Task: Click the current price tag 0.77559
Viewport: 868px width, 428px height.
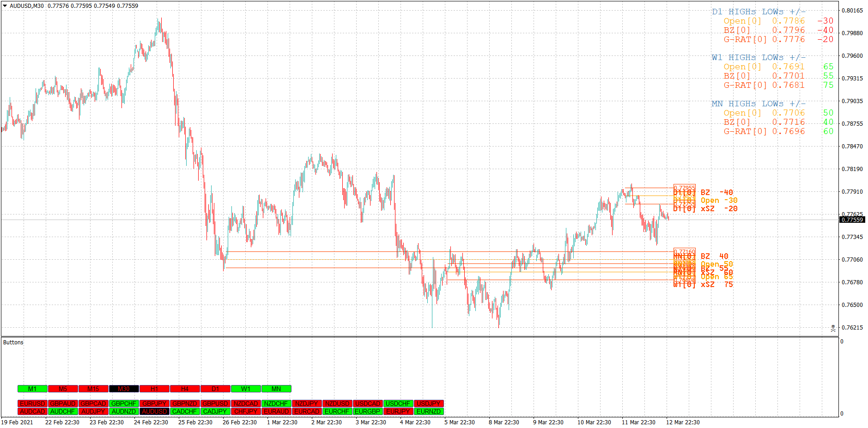Action: click(x=852, y=220)
